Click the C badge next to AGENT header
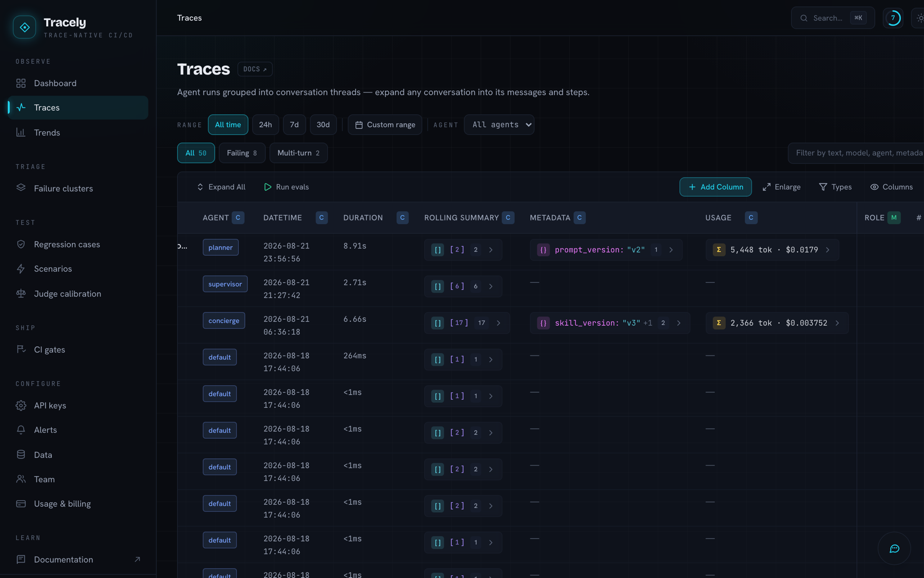The image size is (924, 578). [x=238, y=218]
